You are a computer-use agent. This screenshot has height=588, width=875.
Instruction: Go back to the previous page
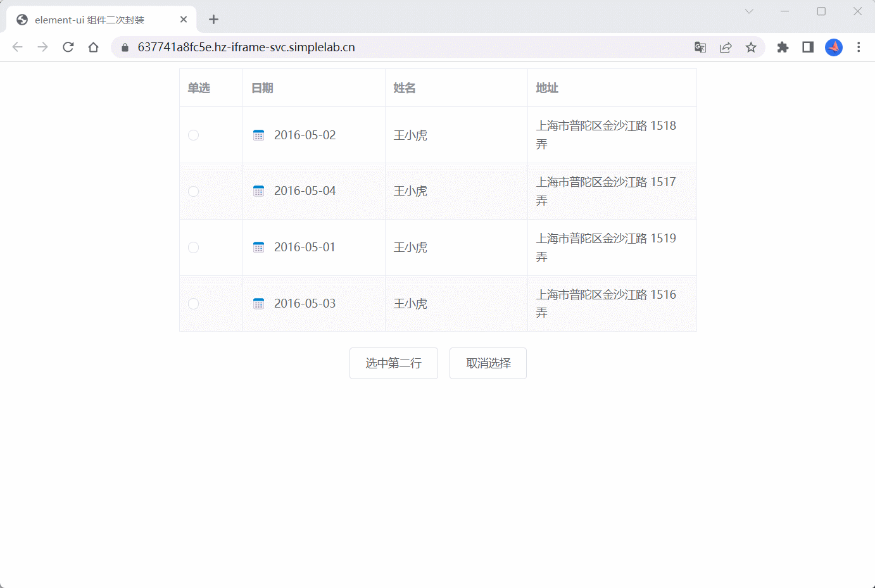(18, 47)
